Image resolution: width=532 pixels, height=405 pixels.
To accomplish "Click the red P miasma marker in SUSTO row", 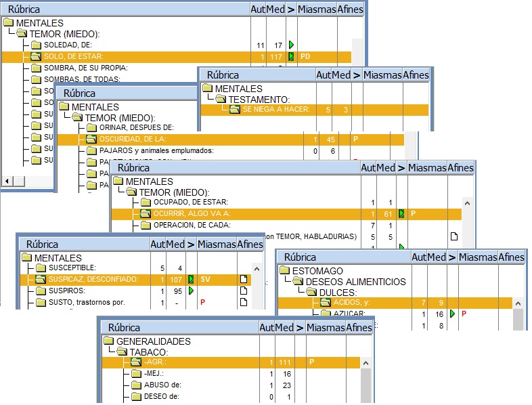I will 202,302.
